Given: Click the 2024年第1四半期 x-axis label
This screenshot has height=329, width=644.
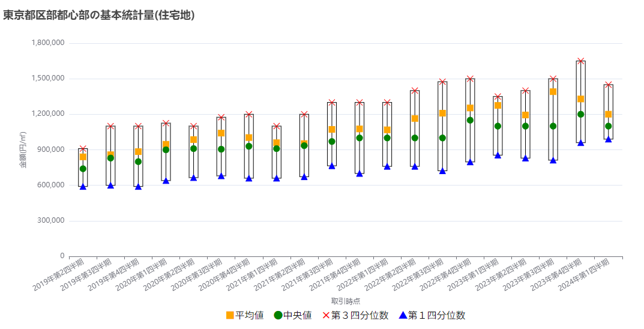Looking at the screenshot, I should click(x=585, y=275).
